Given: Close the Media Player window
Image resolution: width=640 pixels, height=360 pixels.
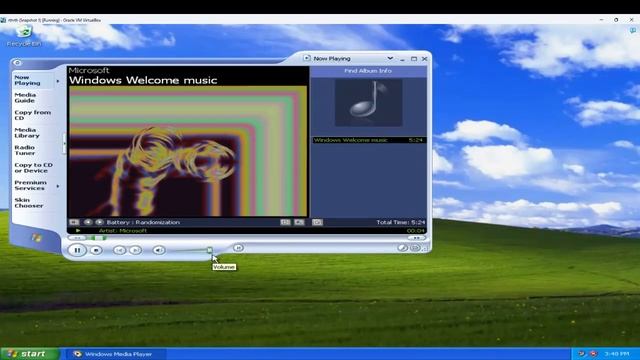Looking at the screenshot, I should coord(424,59).
